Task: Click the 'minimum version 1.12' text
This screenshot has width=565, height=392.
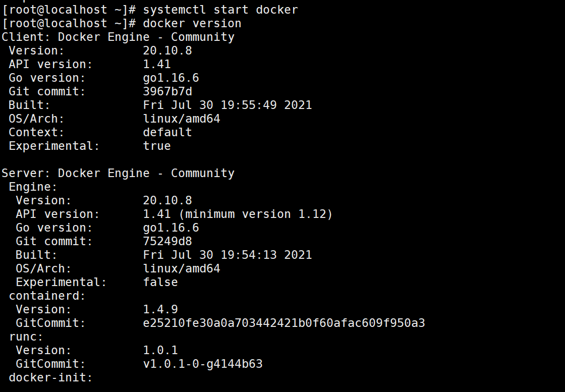Action: 255,214
